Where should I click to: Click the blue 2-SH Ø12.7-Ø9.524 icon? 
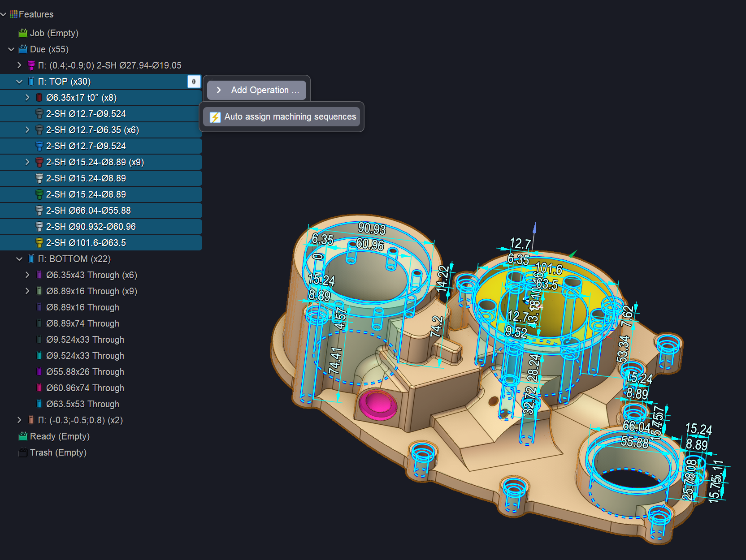[x=39, y=146]
